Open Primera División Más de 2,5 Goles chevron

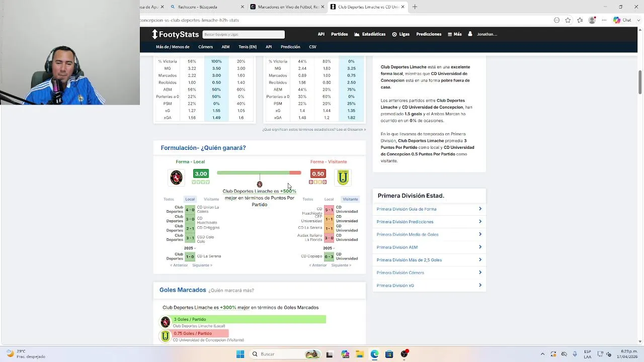tap(480, 260)
